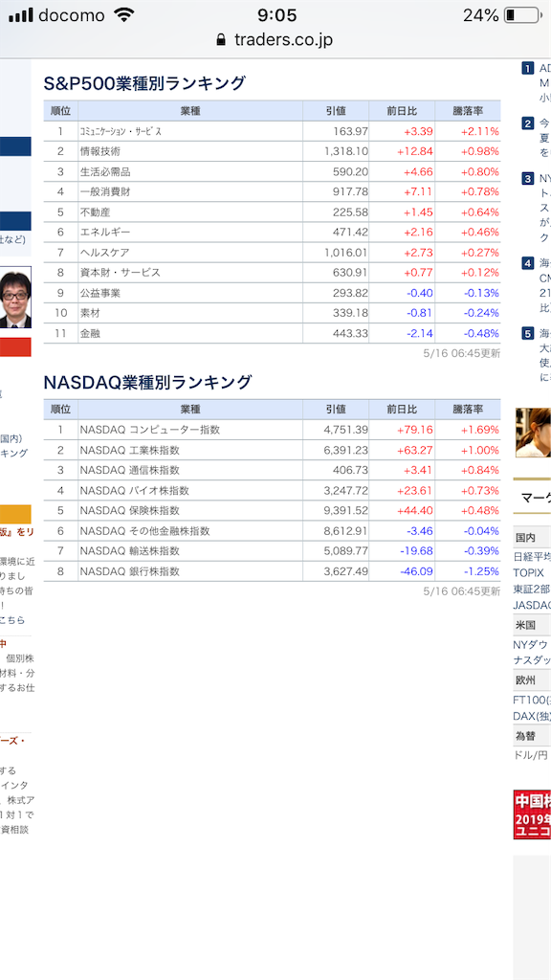
Task: Open ドル/円 link under 為替
Action: [x=531, y=756]
